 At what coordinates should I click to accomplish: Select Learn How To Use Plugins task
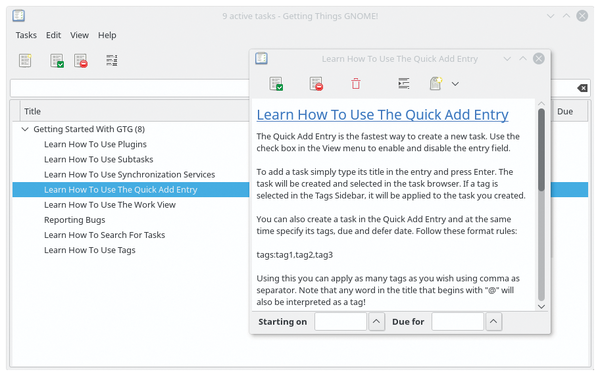(x=95, y=144)
